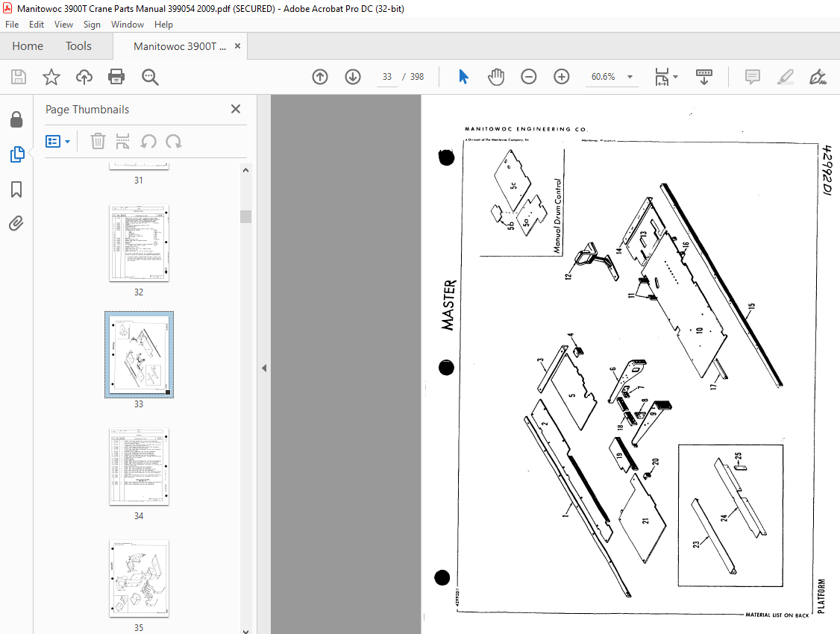Viewport: 840px width, 634px height.
Task: Collapse the navigation pane with the arrow
Action: pos(264,368)
